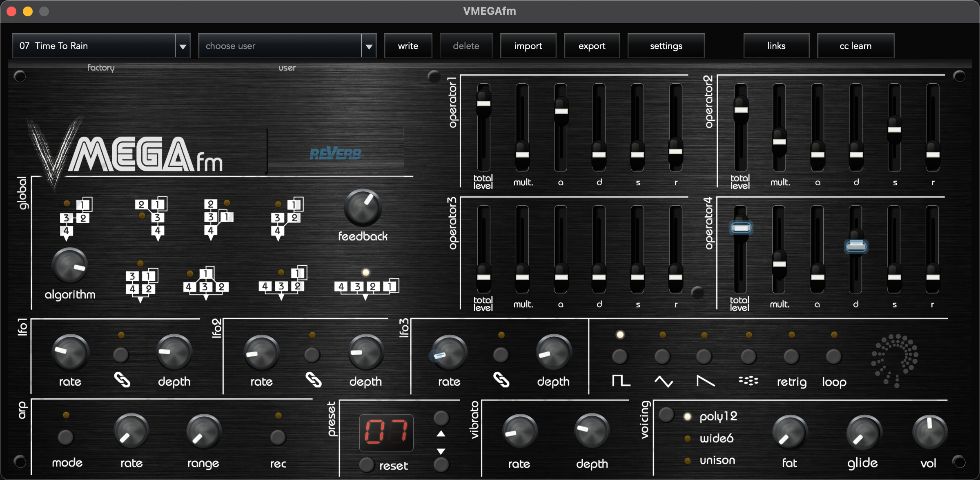Click the lfo2 depth knob
The image size is (980, 480).
[x=366, y=352]
